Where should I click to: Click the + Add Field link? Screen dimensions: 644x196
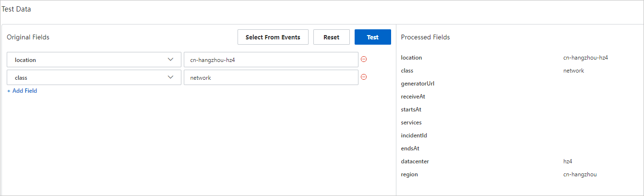(x=22, y=91)
